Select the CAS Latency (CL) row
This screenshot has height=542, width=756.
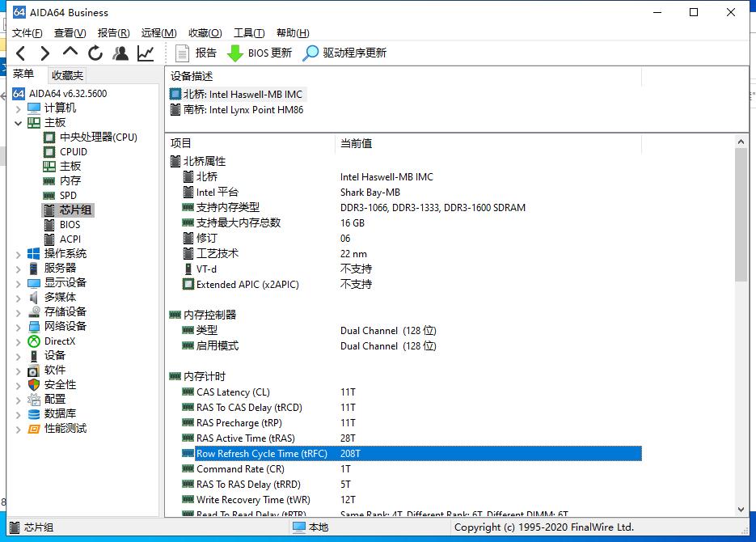click(405, 392)
